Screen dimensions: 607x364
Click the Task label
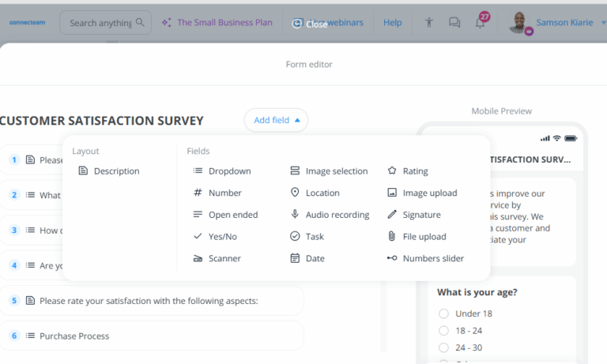tap(315, 236)
